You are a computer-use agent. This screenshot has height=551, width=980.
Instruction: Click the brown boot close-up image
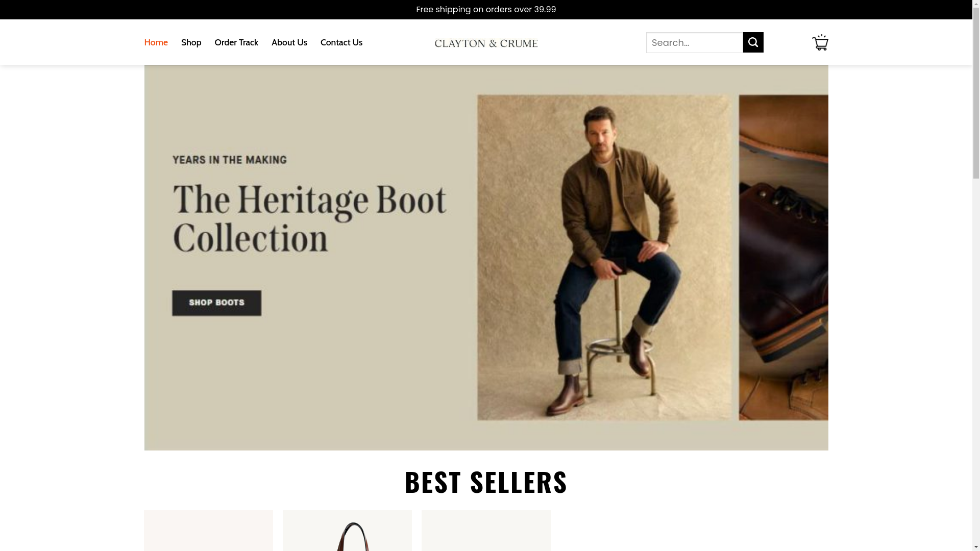pyautogui.click(x=783, y=258)
